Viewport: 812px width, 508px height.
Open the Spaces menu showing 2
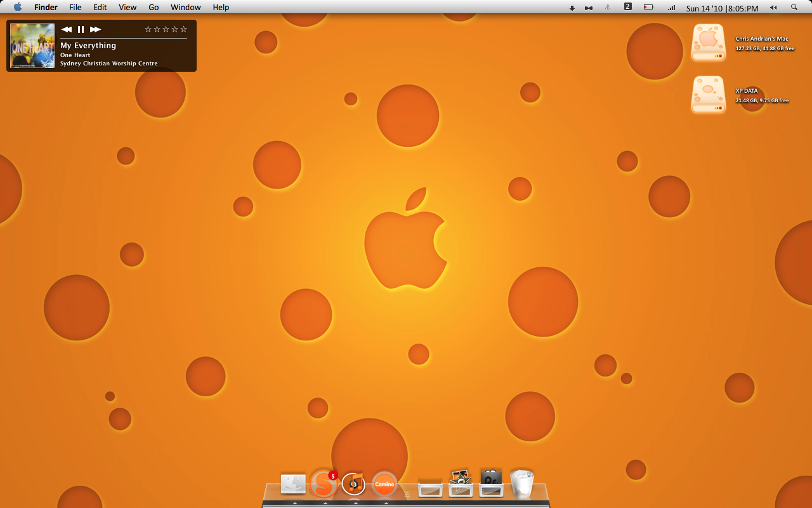[x=627, y=7]
